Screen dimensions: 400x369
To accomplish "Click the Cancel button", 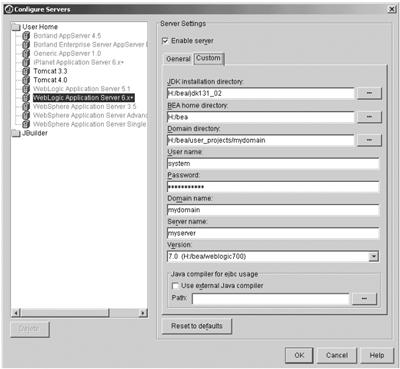I will click(x=337, y=355).
